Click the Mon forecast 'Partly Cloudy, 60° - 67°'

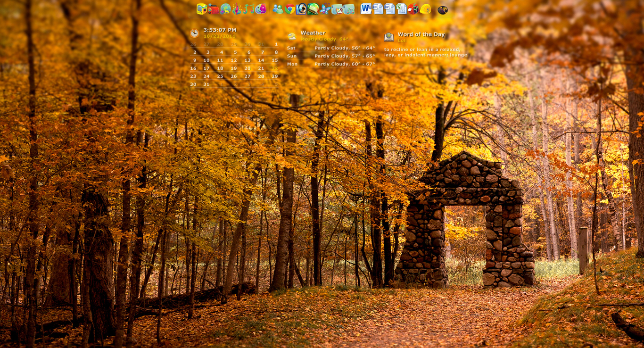[x=345, y=64]
